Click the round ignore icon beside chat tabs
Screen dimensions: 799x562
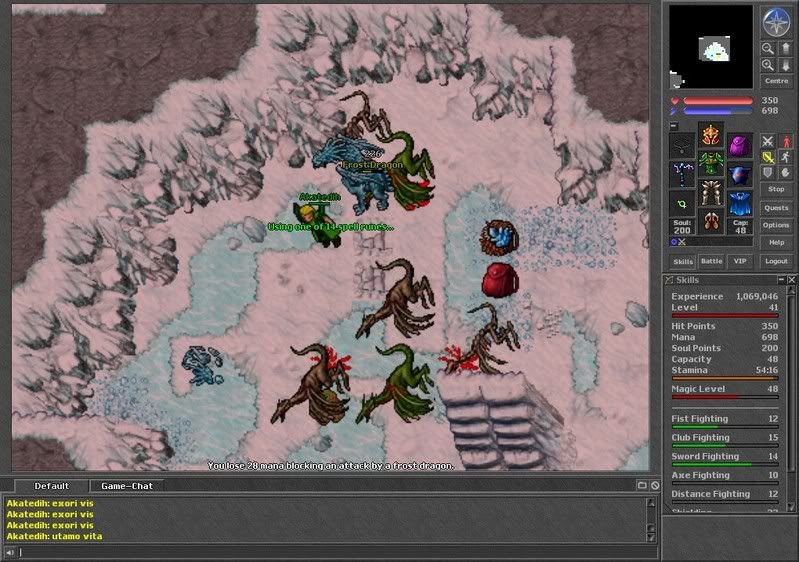pos(655,486)
